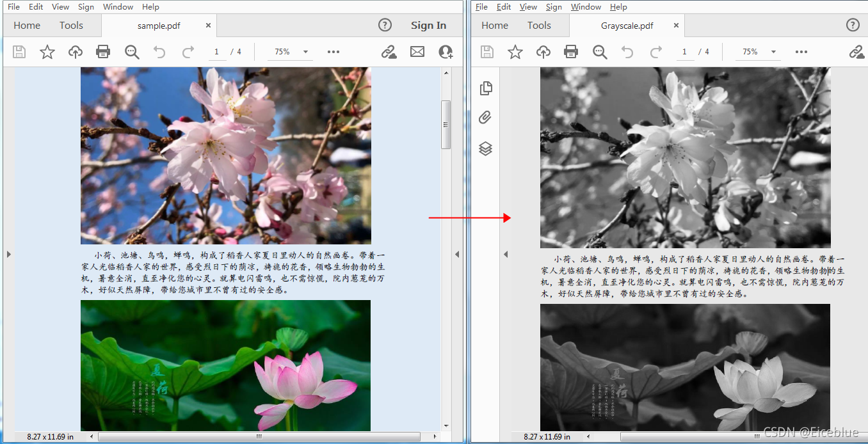Print icon in sample.pdf window
Viewport: 868px width, 444px height.
(x=103, y=52)
